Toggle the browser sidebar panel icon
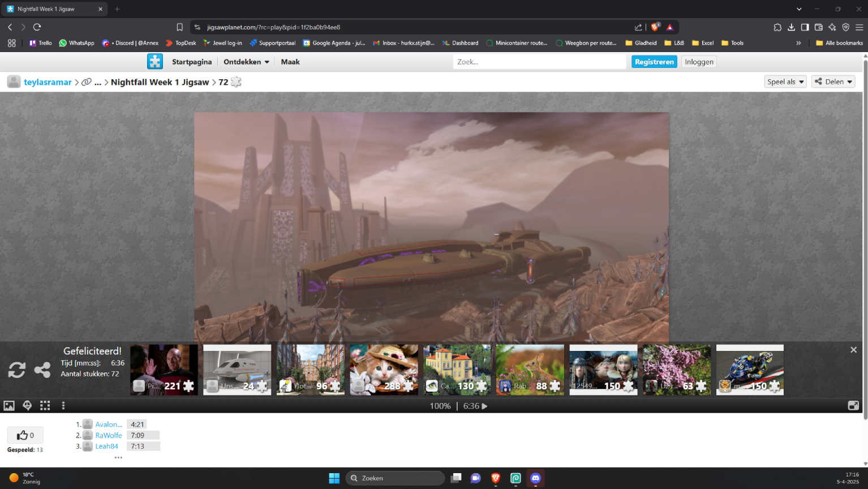This screenshot has height=489, width=868. pos(805,27)
